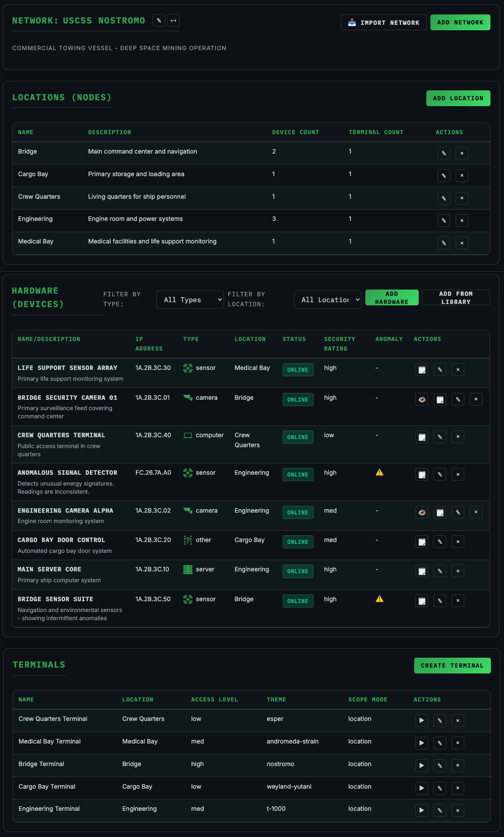The image size is (504, 837).
Task: Click the Create Terminal button
Action: pos(452,665)
